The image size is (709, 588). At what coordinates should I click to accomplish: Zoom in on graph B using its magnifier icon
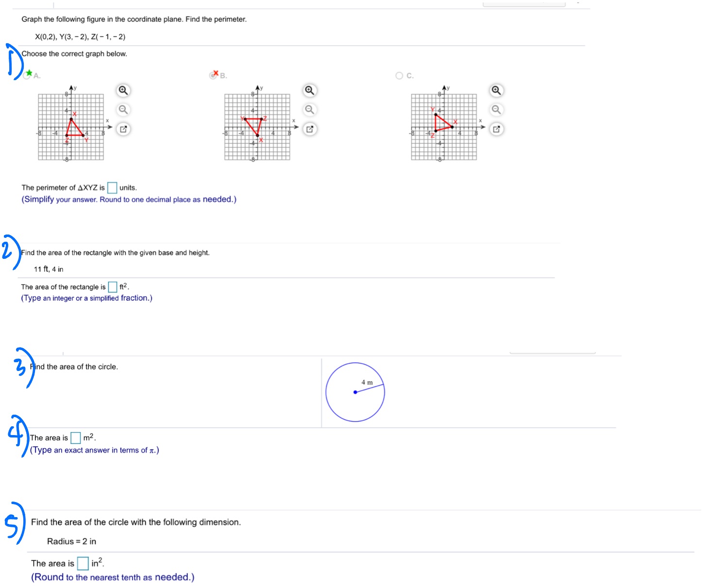click(309, 90)
